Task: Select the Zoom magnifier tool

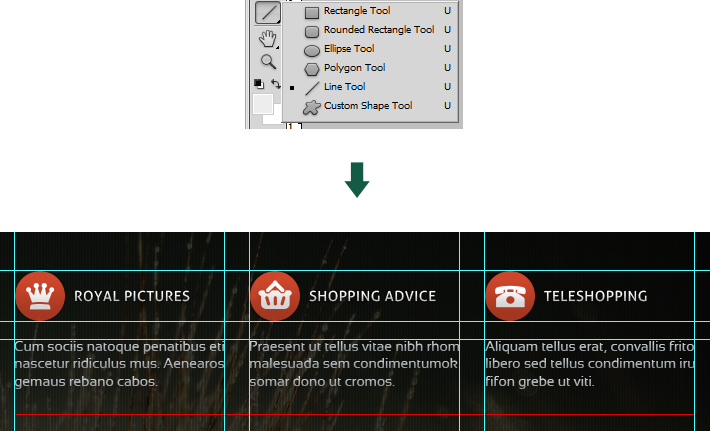Action: [267, 62]
